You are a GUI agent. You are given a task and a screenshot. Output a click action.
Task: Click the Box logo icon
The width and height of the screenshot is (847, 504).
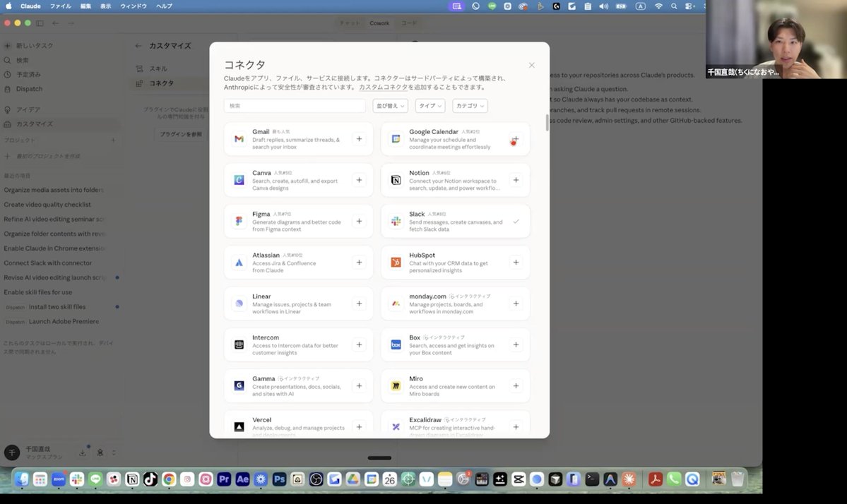[x=396, y=344]
